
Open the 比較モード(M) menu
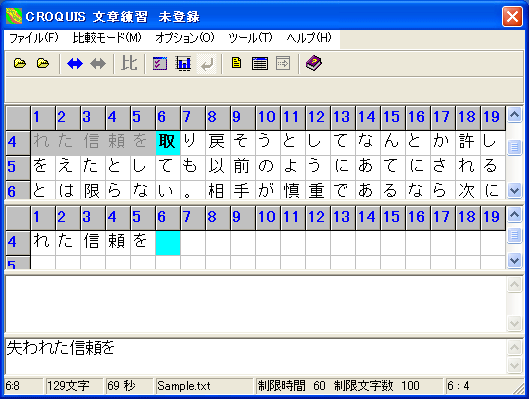[x=107, y=38]
